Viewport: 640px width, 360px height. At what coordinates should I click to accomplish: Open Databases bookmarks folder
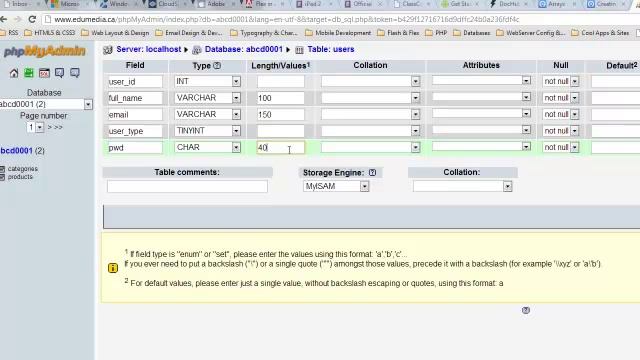[x=471, y=33]
